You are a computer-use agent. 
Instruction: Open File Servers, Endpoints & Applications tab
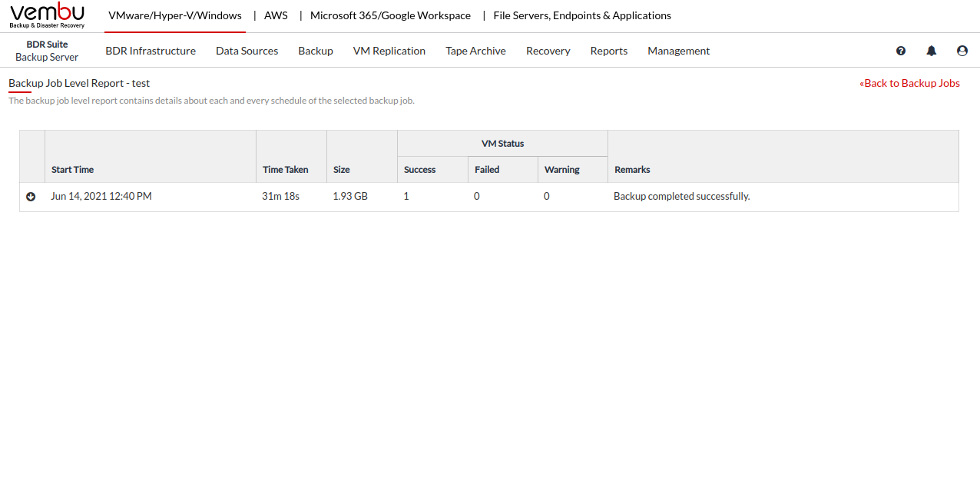pyautogui.click(x=582, y=15)
